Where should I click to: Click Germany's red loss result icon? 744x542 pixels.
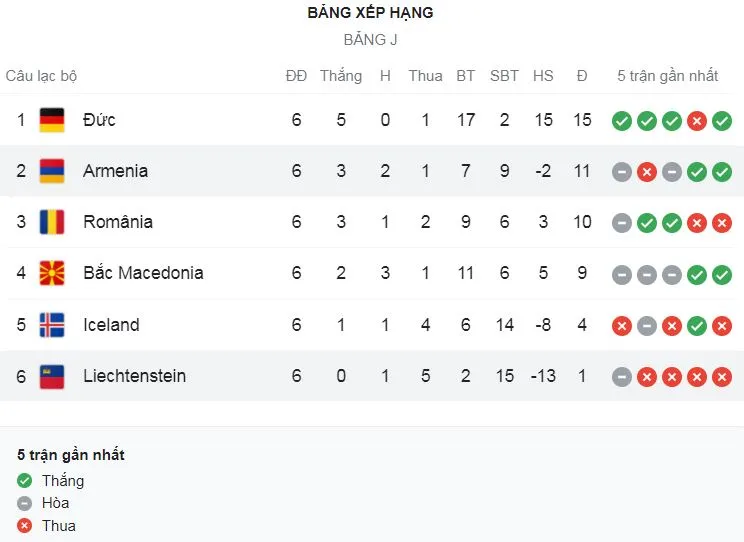[x=697, y=121]
